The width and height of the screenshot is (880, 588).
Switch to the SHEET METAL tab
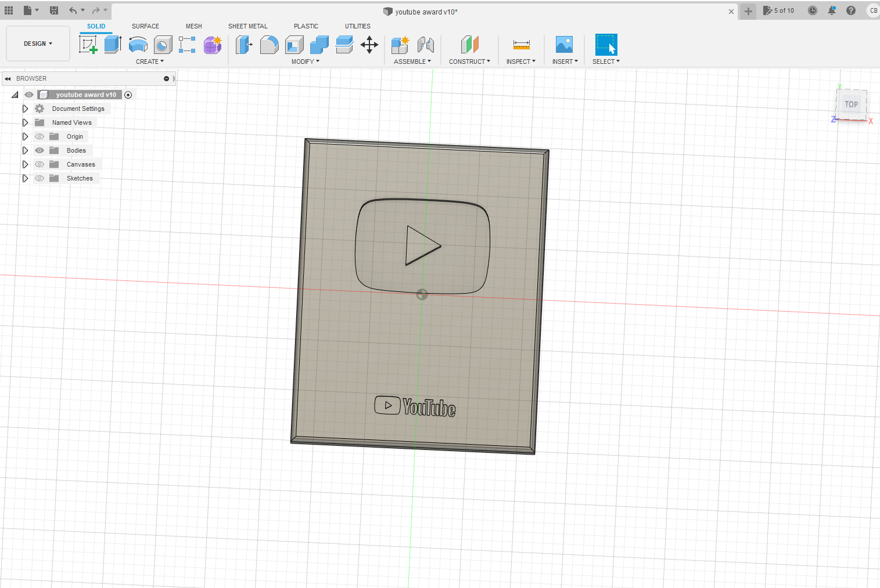248,26
